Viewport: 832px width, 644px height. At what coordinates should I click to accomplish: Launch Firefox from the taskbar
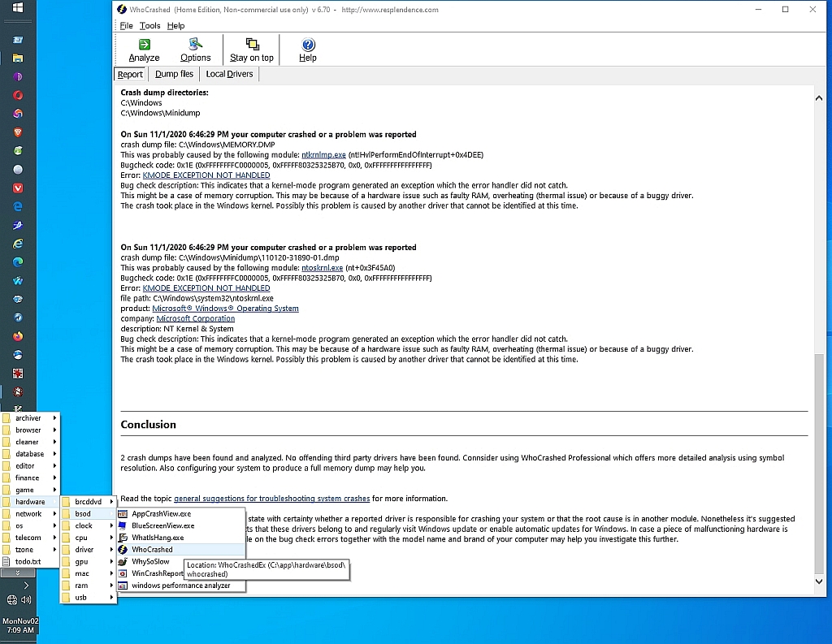[18, 336]
